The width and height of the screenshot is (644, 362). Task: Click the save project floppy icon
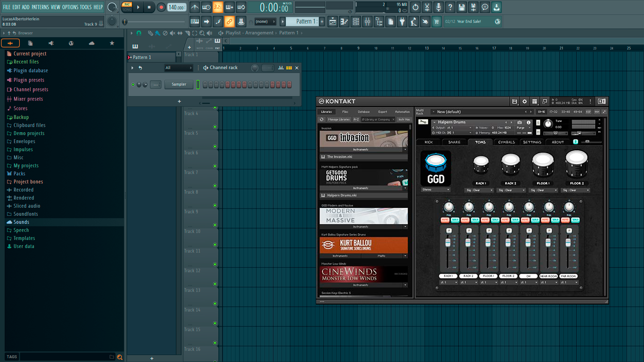(462, 7)
